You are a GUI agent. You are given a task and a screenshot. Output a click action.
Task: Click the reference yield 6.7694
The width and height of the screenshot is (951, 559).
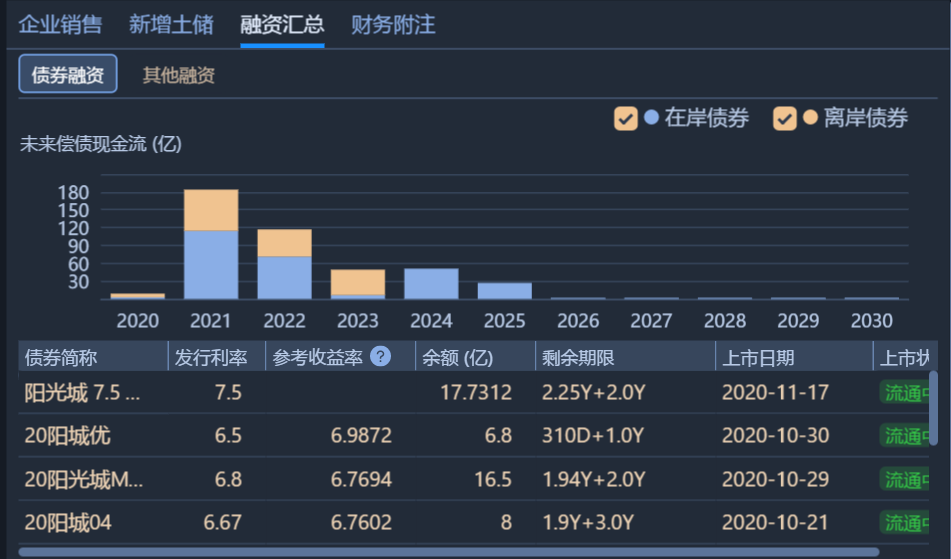361,480
